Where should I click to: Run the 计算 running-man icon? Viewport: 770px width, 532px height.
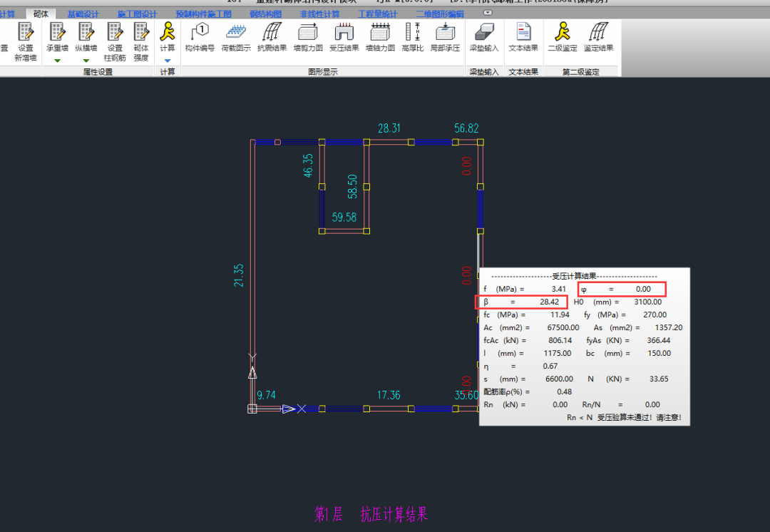[x=168, y=31]
